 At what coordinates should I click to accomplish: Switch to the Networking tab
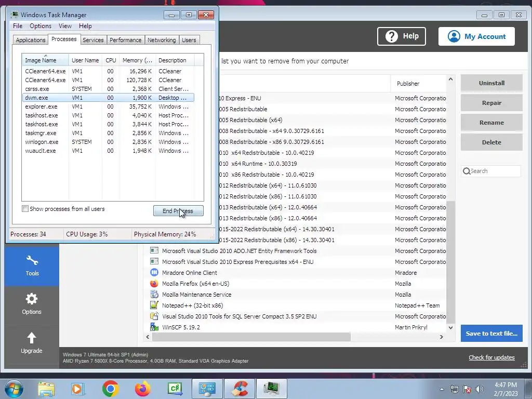pos(162,40)
